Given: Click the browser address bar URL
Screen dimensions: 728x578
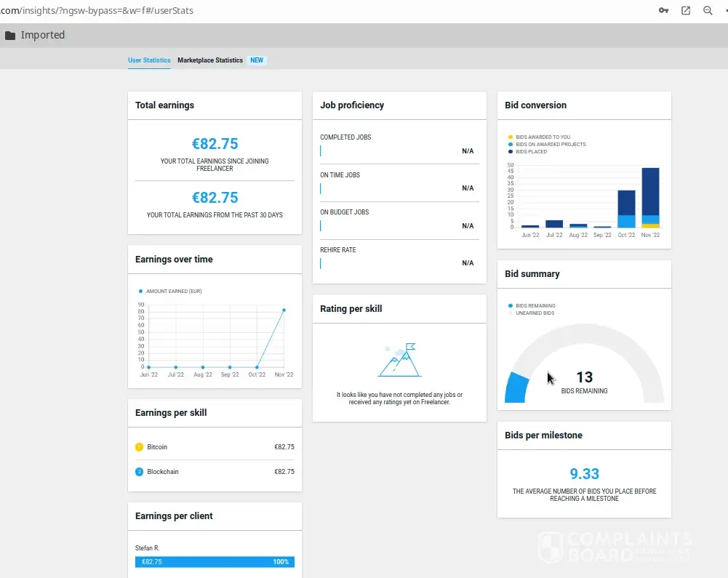Looking at the screenshot, I should [x=102, y=11].
